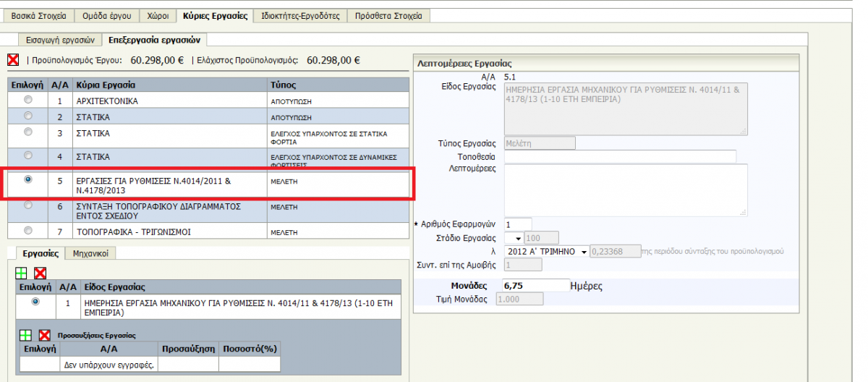Switch to the Μηχανικοί tab
The image size is (868, 382).
click(90, 253)
